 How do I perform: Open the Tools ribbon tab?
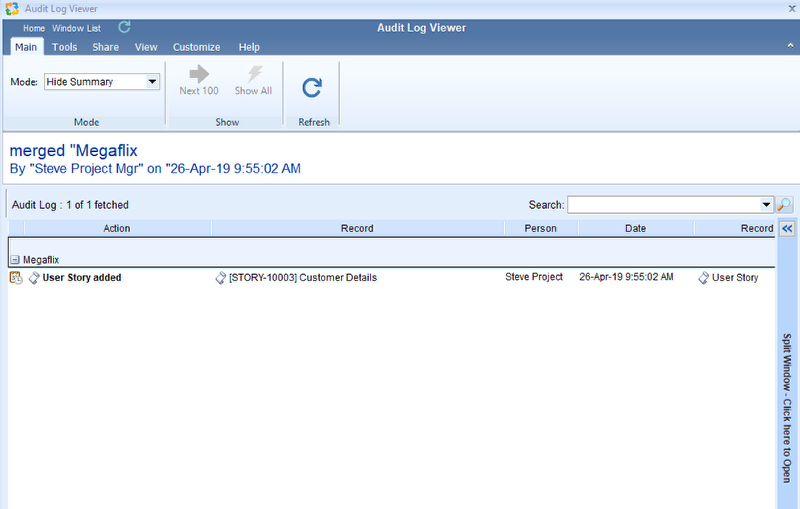[64, 47]
